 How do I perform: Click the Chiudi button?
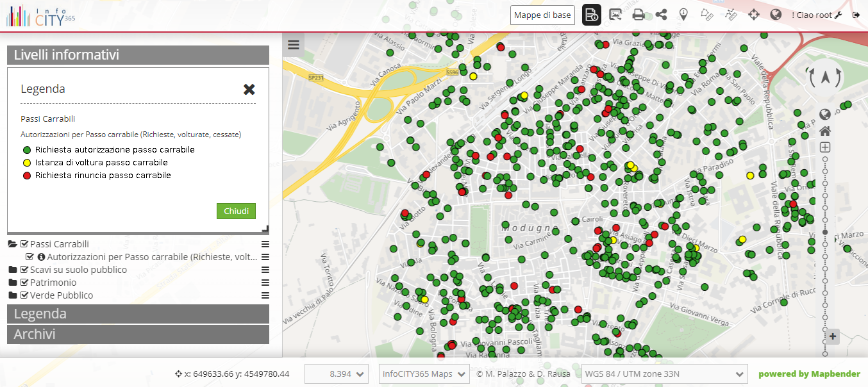[236, 211]
